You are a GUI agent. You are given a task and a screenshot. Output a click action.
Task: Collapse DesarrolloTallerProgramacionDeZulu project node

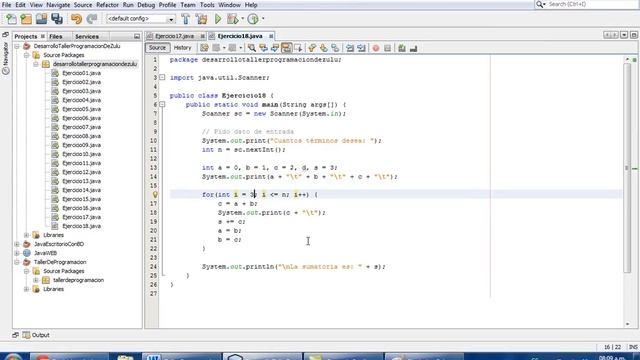coord(17,46)
